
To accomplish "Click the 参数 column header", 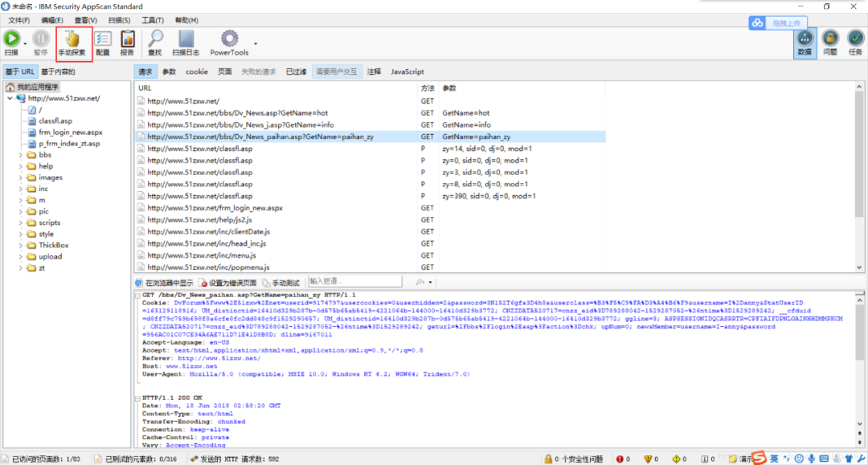I will pos(522,88).
